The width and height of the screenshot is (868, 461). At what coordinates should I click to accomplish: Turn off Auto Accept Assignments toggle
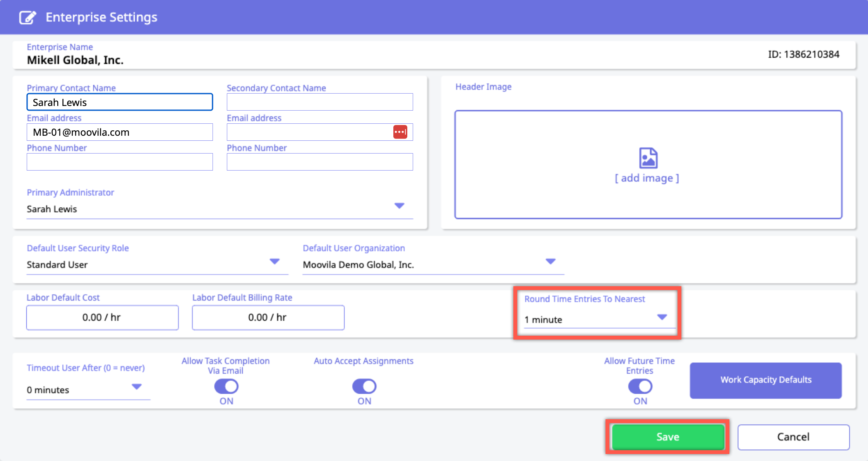(364, 386)
